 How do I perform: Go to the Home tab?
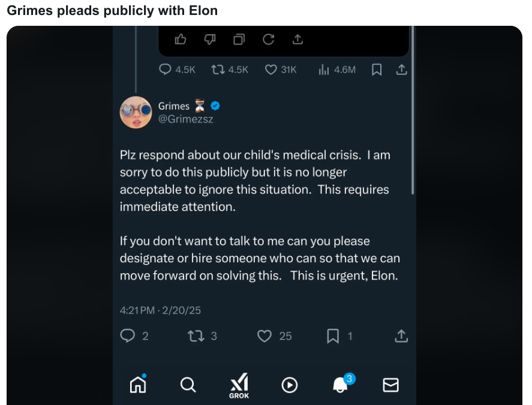coord(138,385)
